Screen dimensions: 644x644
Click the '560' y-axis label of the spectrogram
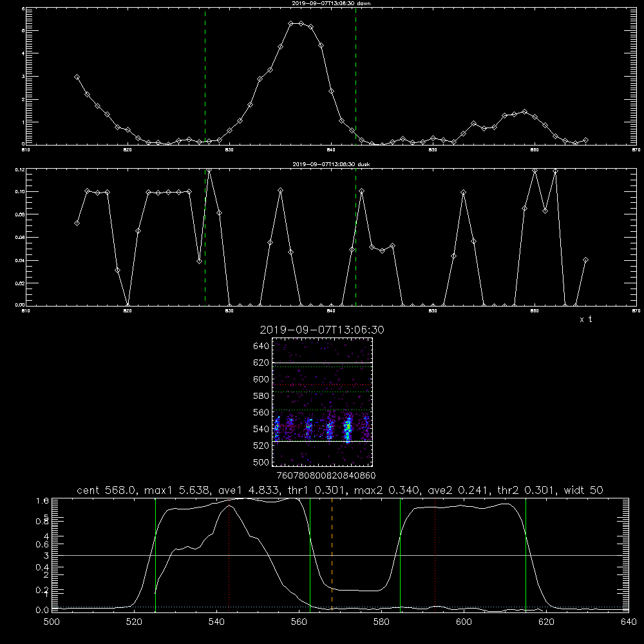tap(261, 412)
